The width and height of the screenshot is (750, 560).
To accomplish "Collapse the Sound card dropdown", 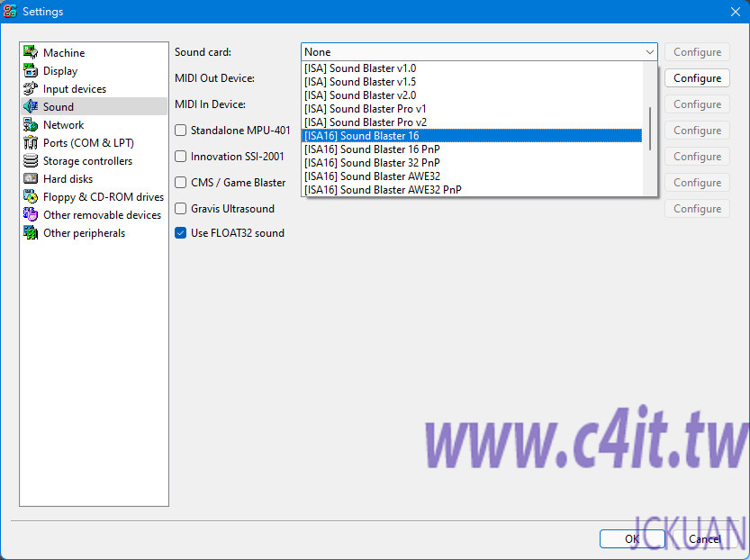I will tap(649, 51).
